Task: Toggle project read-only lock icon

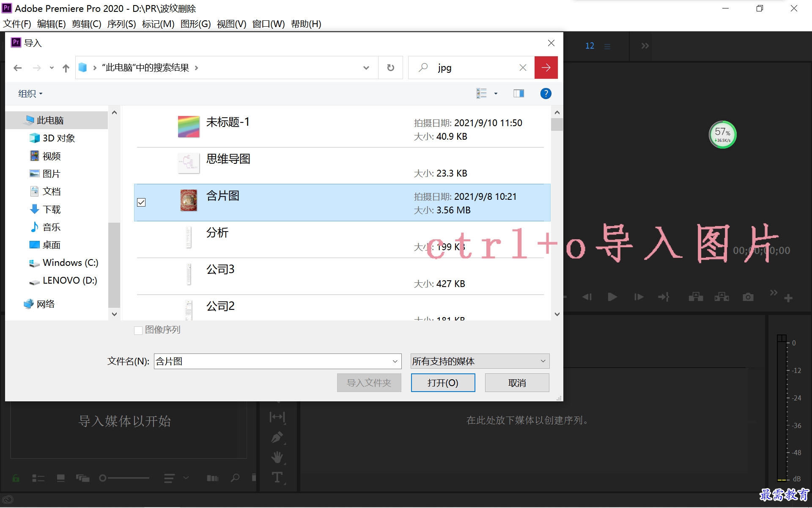Action: 16,478
